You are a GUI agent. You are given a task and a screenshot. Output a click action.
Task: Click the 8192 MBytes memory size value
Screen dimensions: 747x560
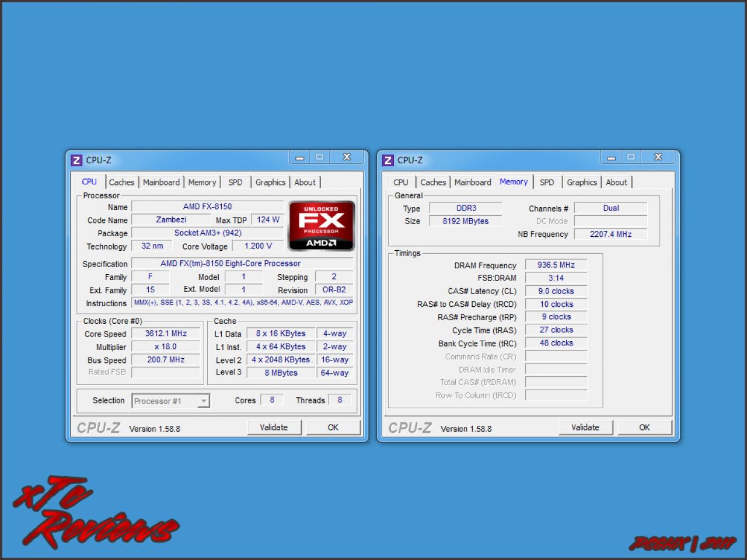pyautogui.click(x=466, y=221)
